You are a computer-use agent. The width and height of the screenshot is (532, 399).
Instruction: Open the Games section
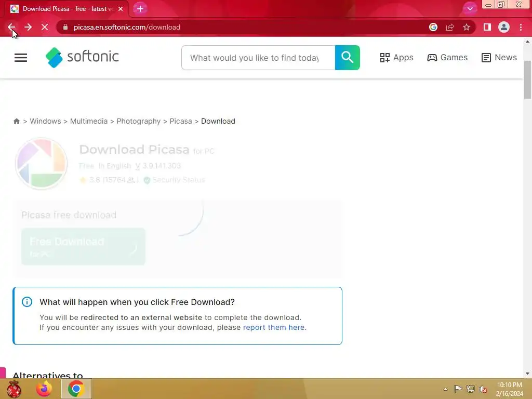[x=447, y=58]
